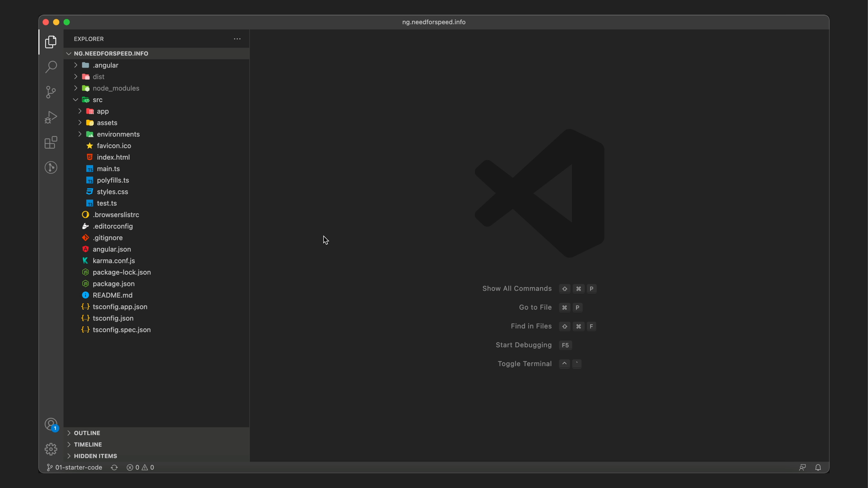Click the feedback icon in status bar
Screen dimensions: 868x488
(x=802, y=468)
